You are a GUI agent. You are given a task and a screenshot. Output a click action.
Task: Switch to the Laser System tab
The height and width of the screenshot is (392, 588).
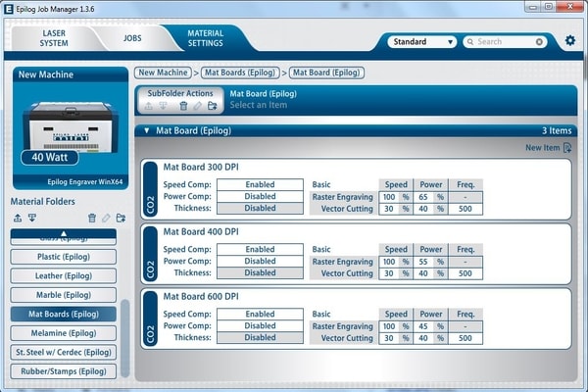tap(54, 38)
